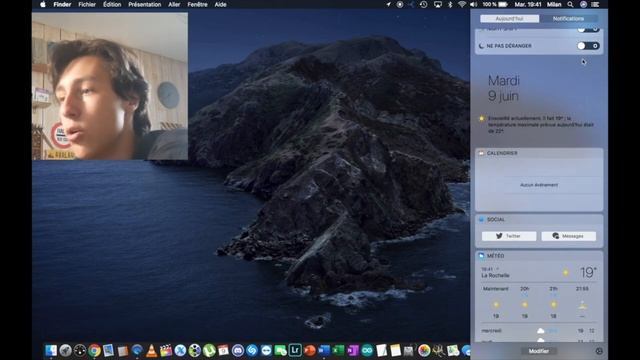The height and width of the screenshot is (360, 640).
Task: Open Adobe Lightroom (Lr) from the Dock
Action: tap(295, 350)
